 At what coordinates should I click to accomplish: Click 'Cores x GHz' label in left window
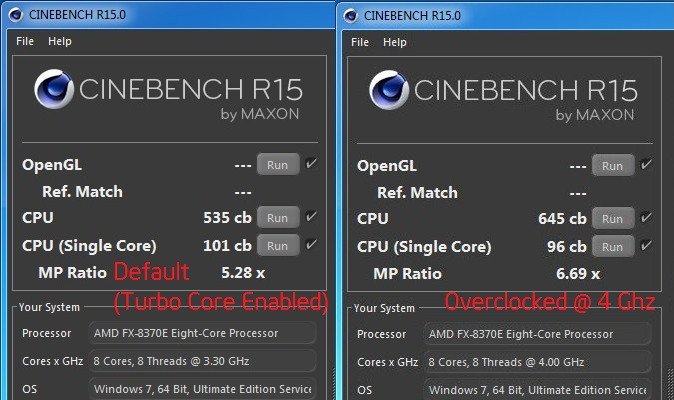click(x=52, y=361)
